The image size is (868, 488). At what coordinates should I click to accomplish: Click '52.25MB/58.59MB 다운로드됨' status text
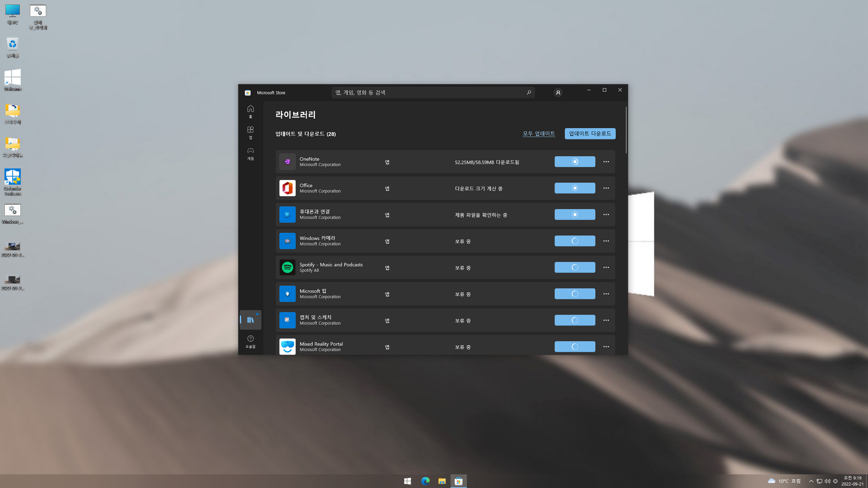487,162
